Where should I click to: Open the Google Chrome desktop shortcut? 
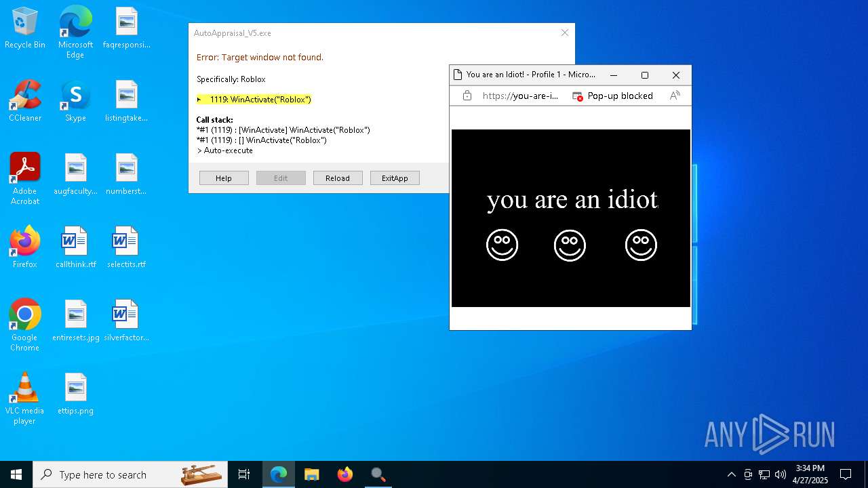coord(25,325)
